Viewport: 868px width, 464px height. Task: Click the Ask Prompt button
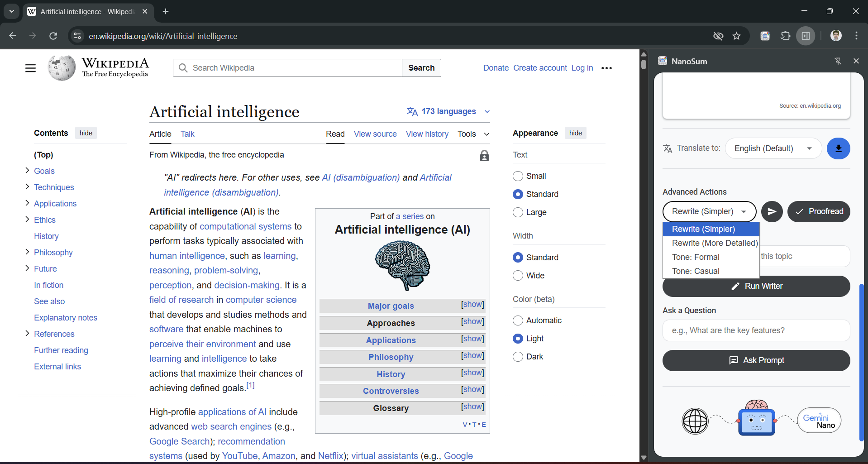click(756, 360)
